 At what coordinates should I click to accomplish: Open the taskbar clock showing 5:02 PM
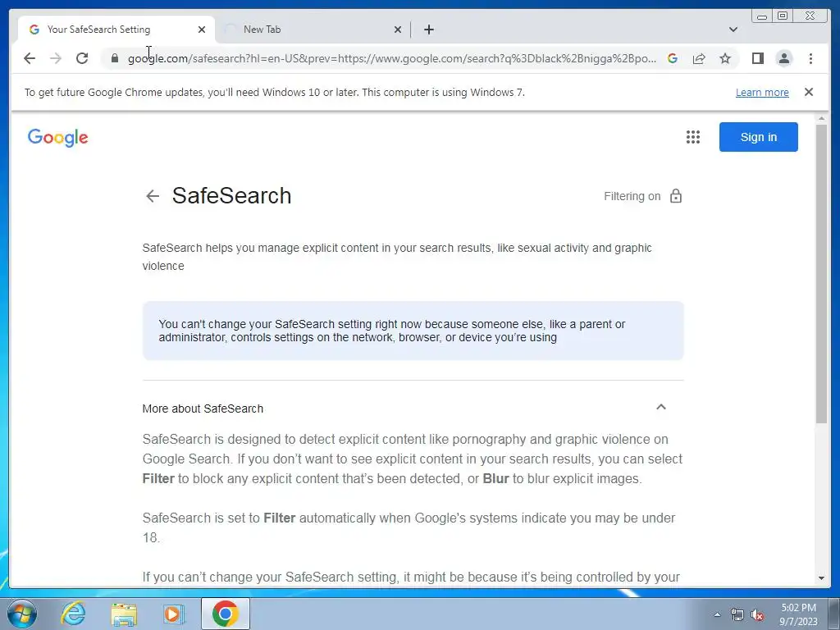798,614
